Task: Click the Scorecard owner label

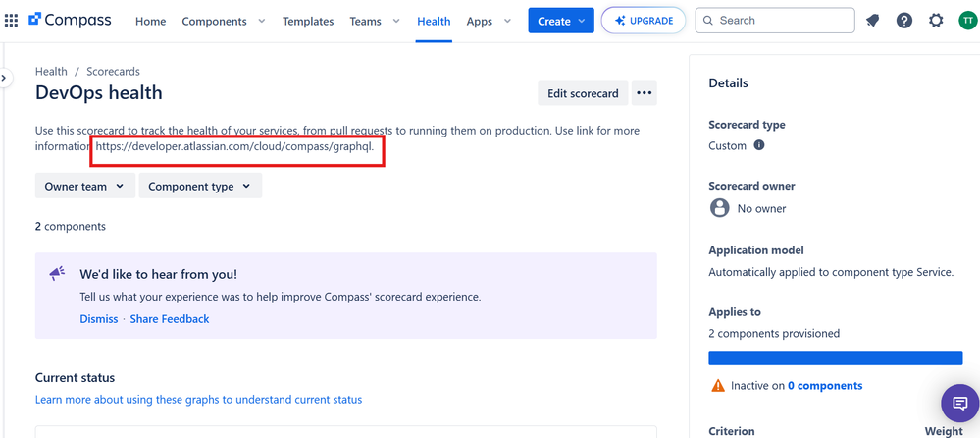Action: pos(751,186)
